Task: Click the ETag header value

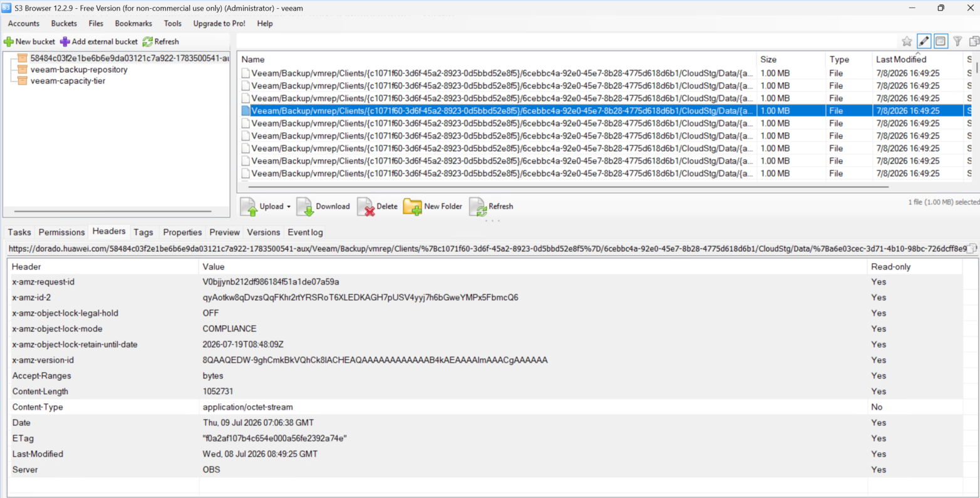Action: (x=274, y=438)
